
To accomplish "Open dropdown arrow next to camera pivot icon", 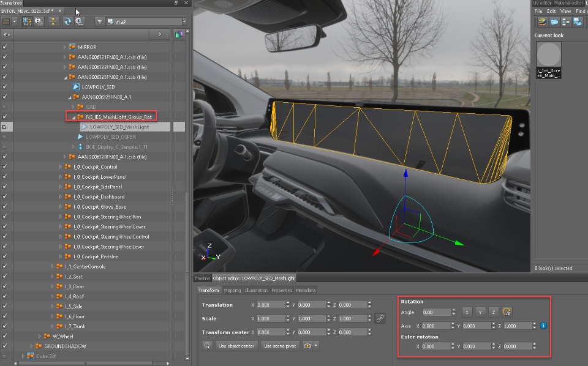I will pyautogui.click(x=316, y=346).
